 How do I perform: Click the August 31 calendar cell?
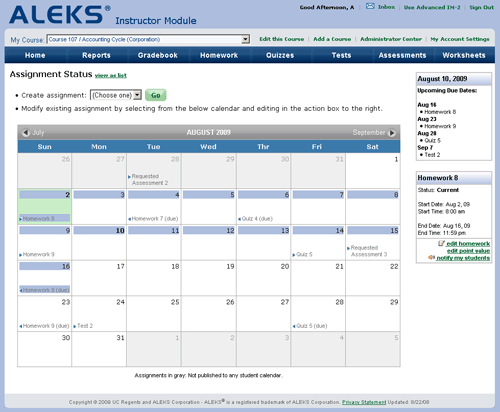pyautogui.click(x=99, y=349)
